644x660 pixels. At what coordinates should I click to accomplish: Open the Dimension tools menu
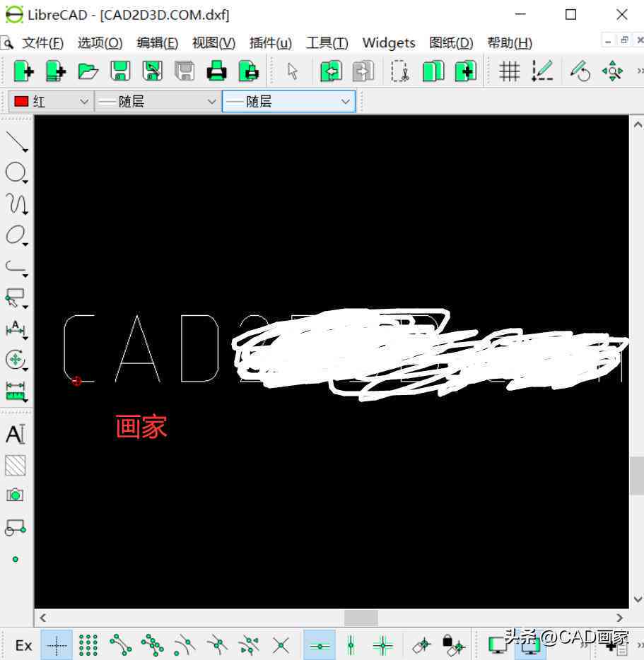(x=16, y=329)
